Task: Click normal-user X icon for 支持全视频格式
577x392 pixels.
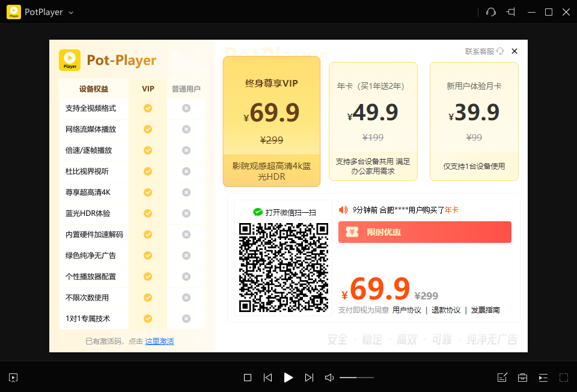Action: (186, 108)
